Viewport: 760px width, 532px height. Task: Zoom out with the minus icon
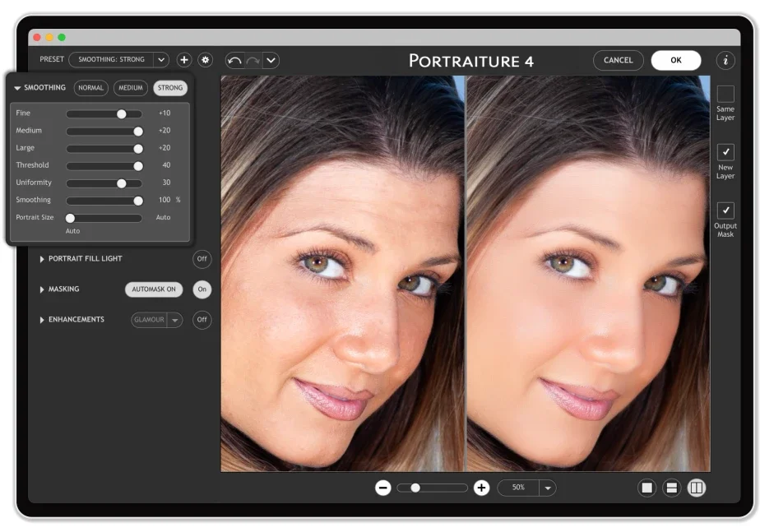click(383, 488)
